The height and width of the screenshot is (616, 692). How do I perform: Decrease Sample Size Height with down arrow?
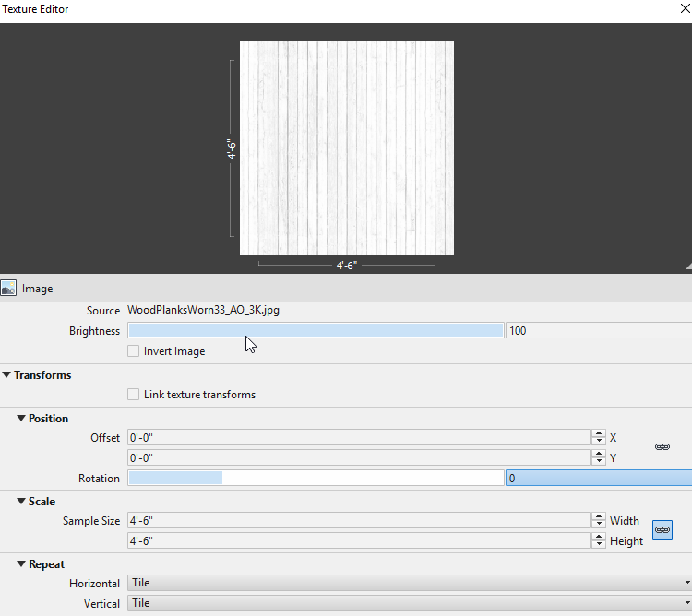[x=599, y=545]
